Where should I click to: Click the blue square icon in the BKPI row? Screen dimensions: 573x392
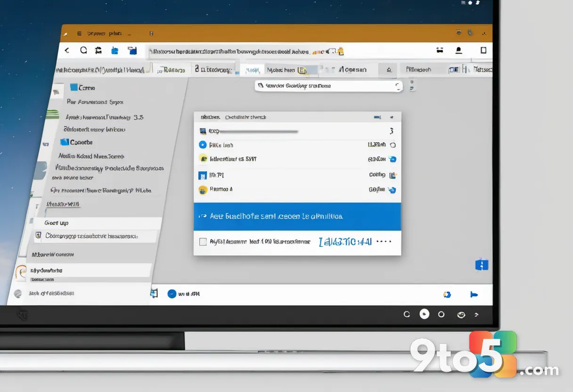203,175
